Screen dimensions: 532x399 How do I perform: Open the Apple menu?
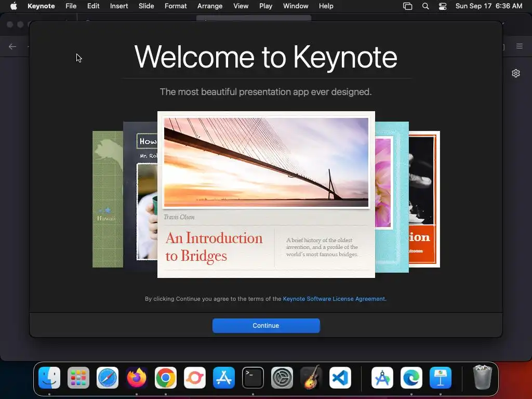14,6
